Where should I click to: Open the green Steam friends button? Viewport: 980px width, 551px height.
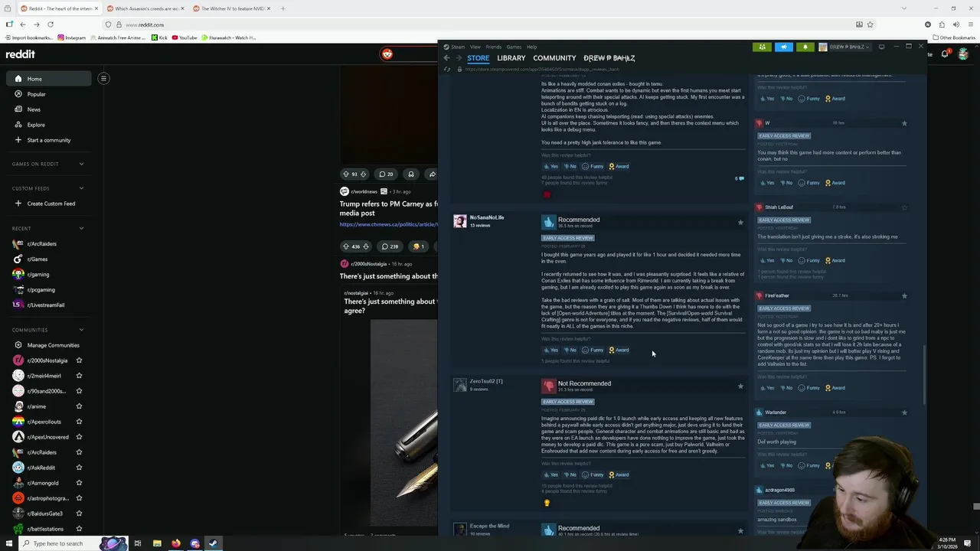pos(762,47)
